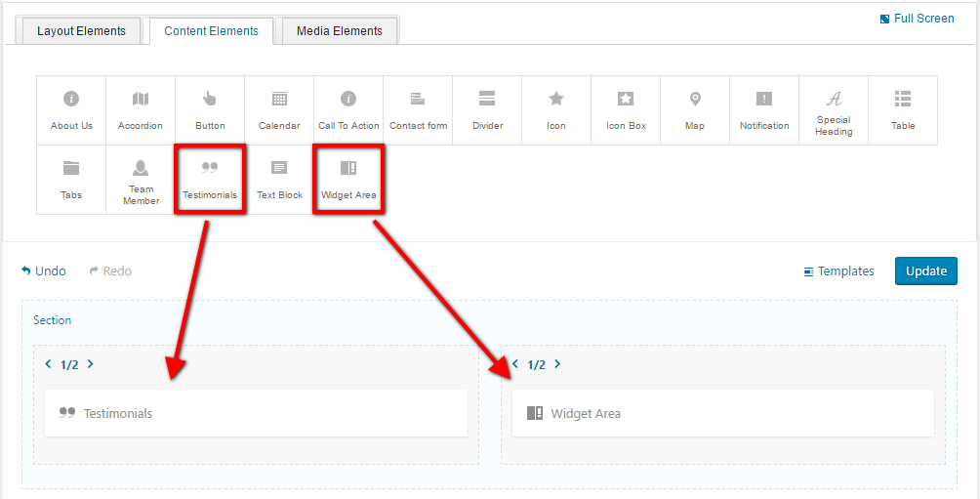The height and width of the screenshot is (499, 980).
Task: Select the Map element
Action: 695,109
